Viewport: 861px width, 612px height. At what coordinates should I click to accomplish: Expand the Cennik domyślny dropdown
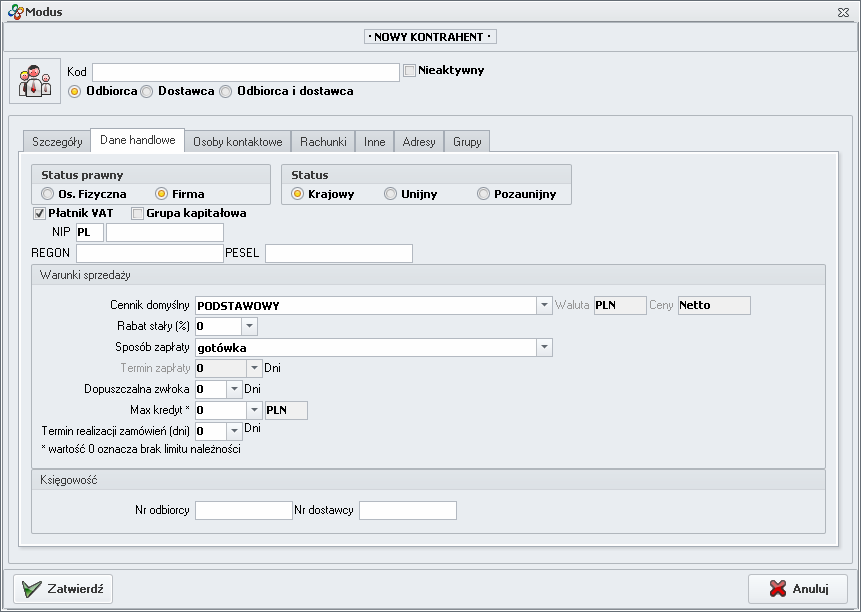544,306
